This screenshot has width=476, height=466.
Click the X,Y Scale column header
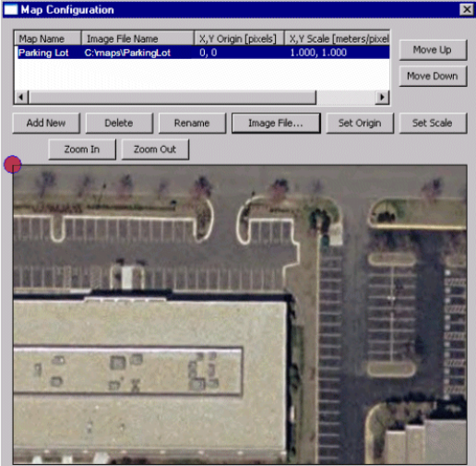click(337, 39)
